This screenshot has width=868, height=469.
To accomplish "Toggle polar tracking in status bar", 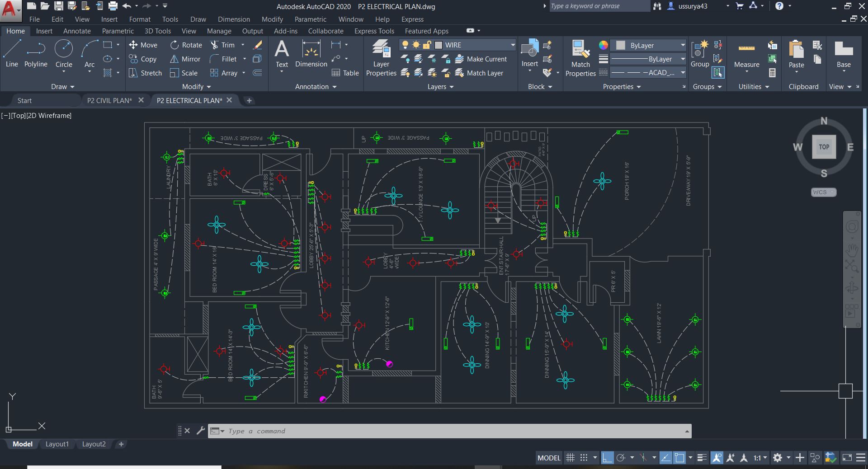I will coord(621,458).
